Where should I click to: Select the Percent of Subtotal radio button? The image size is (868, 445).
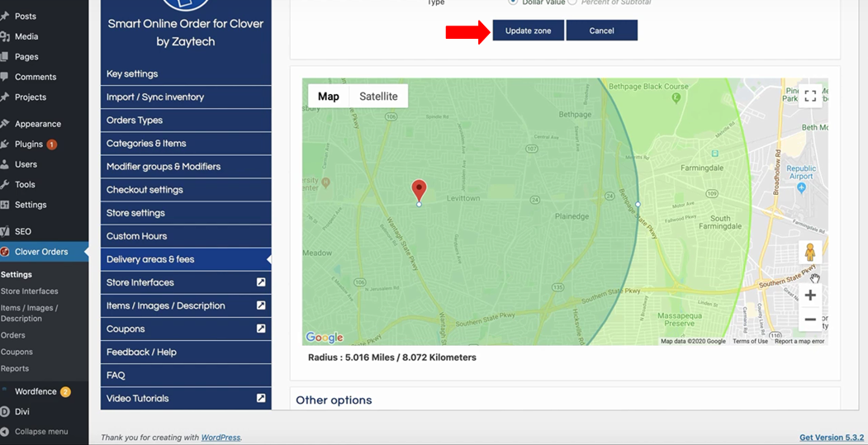pyautogui.click(x=572, y=2)
